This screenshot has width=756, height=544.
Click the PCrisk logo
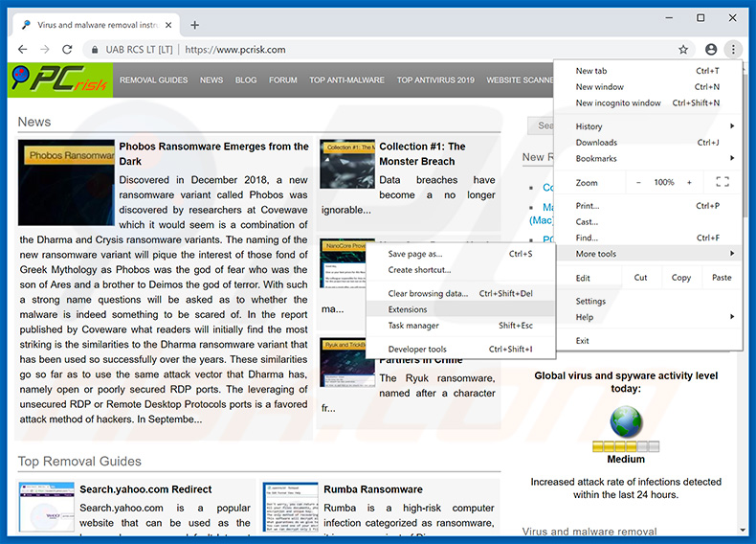point(59,80)
